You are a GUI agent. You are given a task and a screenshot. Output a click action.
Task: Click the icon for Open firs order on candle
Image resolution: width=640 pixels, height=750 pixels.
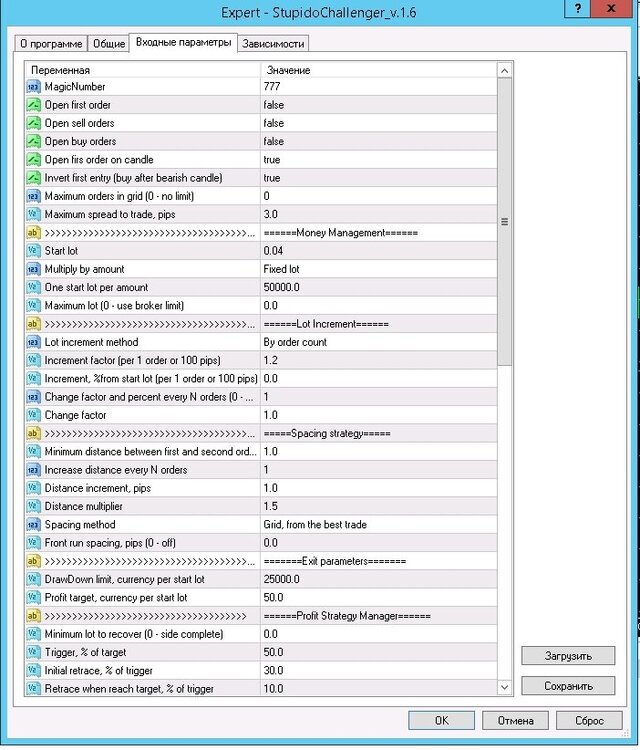tap(33, 159)
